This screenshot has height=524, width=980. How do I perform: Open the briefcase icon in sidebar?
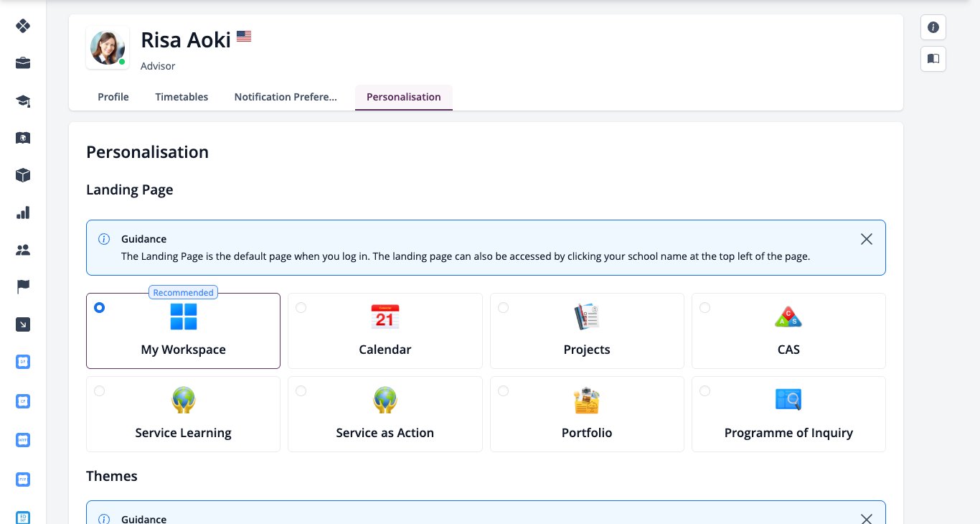[x=23, y=63]
